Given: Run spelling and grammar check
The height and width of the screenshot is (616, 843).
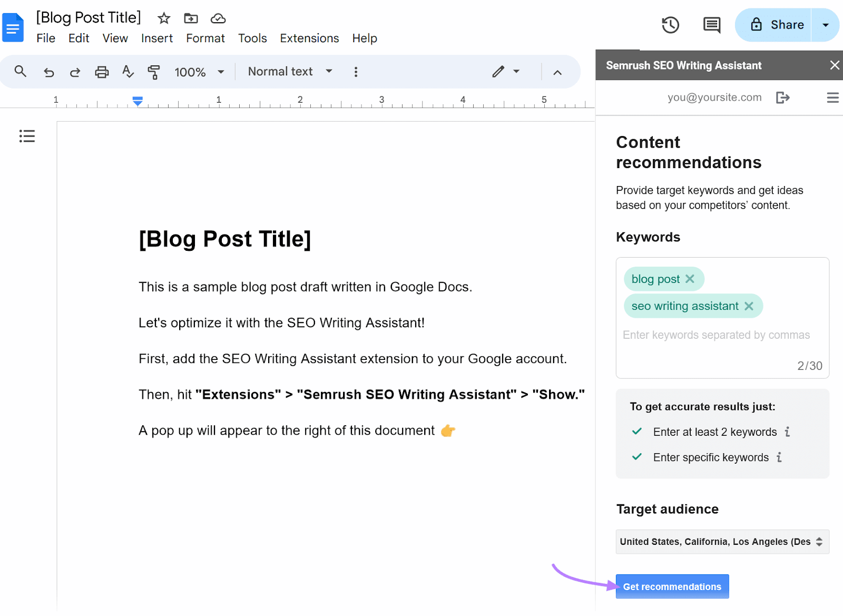Looking at the screenshot, I should click(128, 71).
